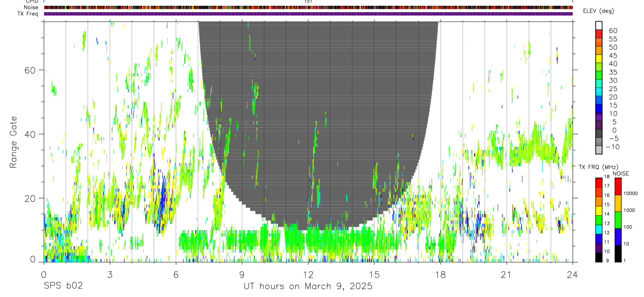Select the red segment of NOISE colorbar

pyautogui.click(x=617, y=186)
